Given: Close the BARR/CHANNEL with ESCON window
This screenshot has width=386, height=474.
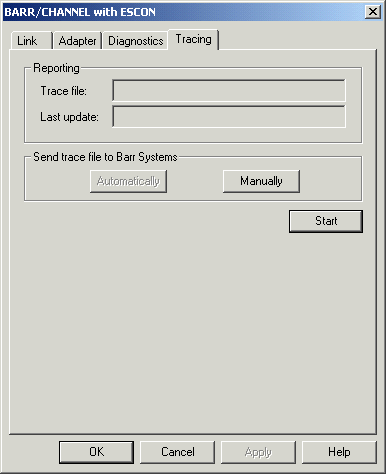Looking at the screenshot, I should [x=373, y=12].
